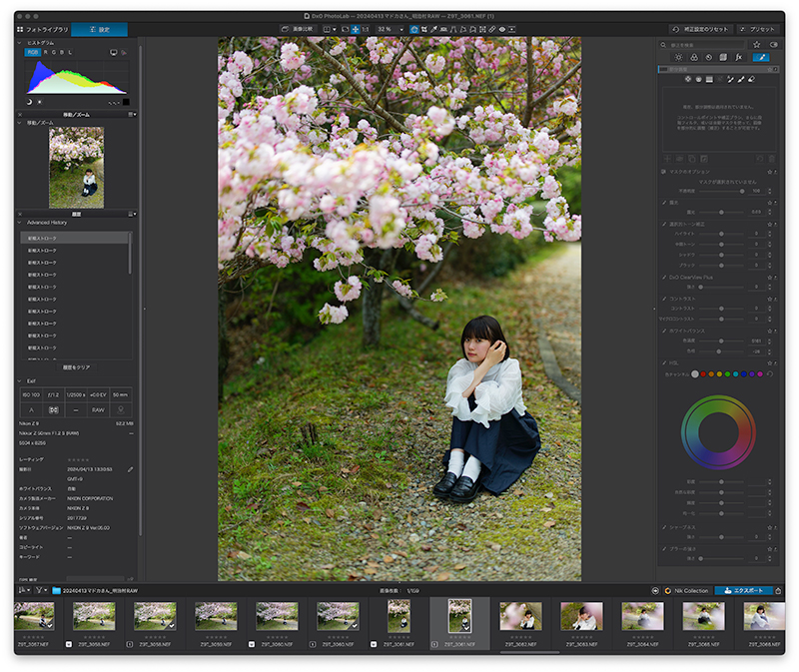Open filmstrip sort options dropdown
Screen dimensions: 799x672
[x=24, y=590]
